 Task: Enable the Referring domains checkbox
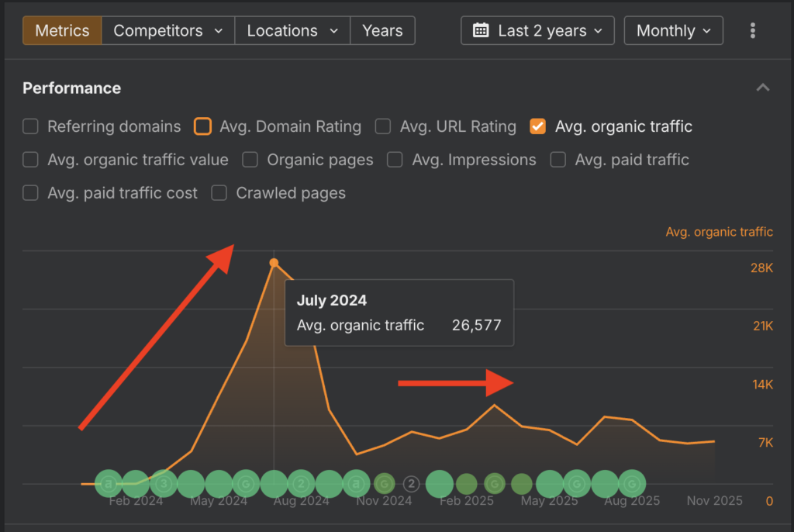click(30, 126)
